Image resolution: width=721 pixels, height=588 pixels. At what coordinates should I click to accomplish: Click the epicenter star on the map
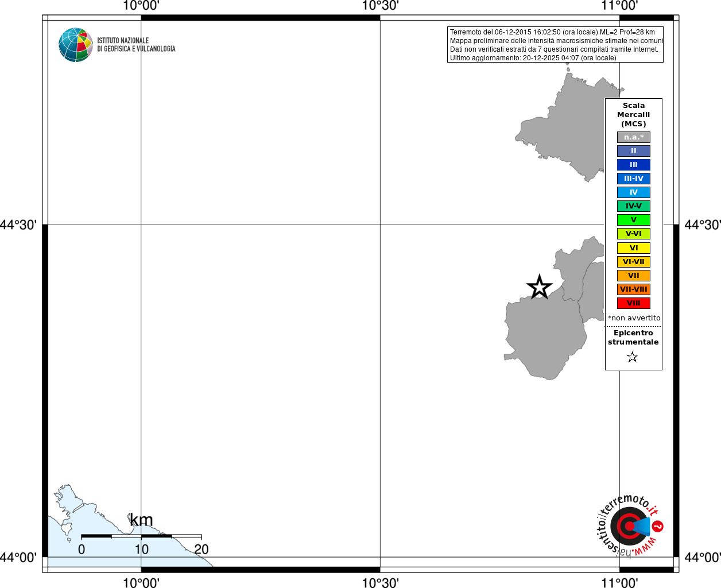click(x=539, y=287)
